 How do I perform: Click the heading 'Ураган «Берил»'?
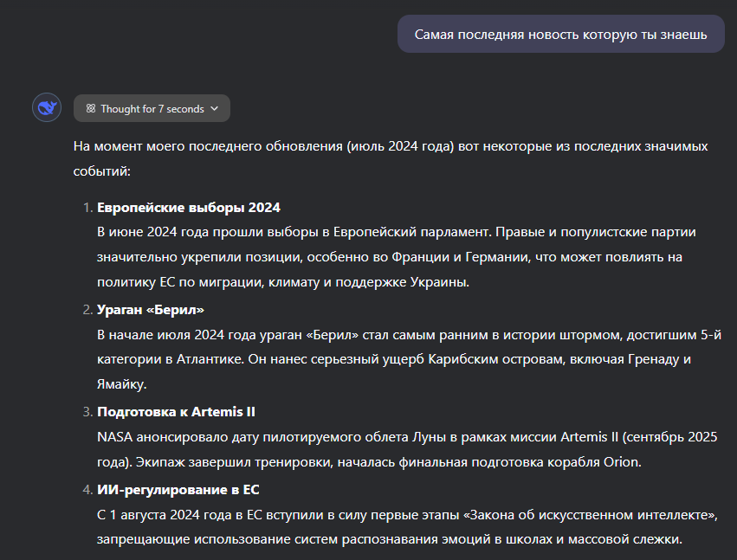[151, 310]
